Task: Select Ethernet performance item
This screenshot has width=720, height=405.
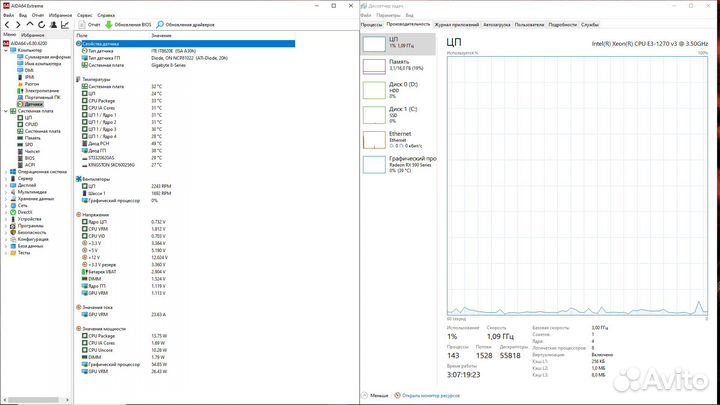Action: pos(398,140)
